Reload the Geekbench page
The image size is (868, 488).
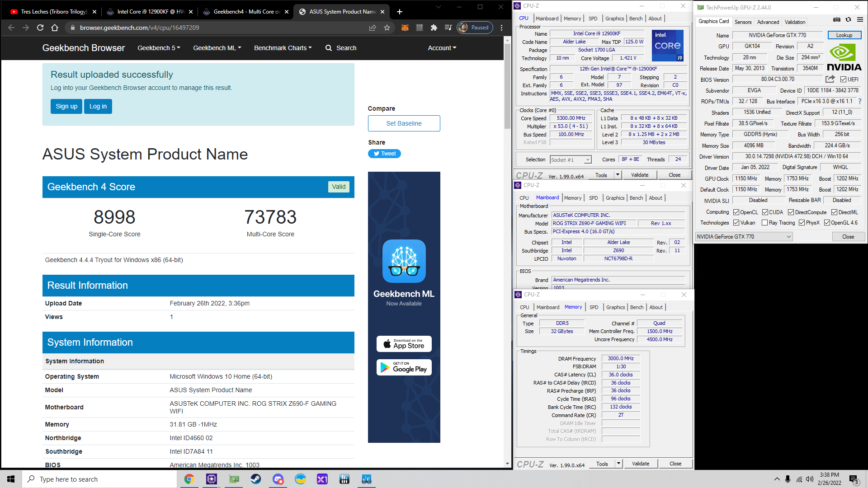pyautogui.click(x=40, y=28)
